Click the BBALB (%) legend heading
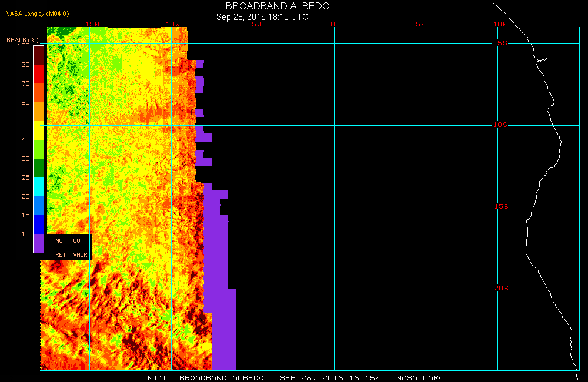 pyautogui.click(x=22, y=40)
